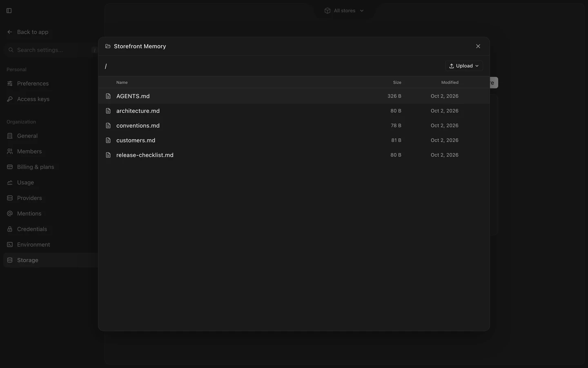Open the Credentials settings page
The height and width of the screenshot is (368, 588).
pyautogui.click(x=51, y=229)
